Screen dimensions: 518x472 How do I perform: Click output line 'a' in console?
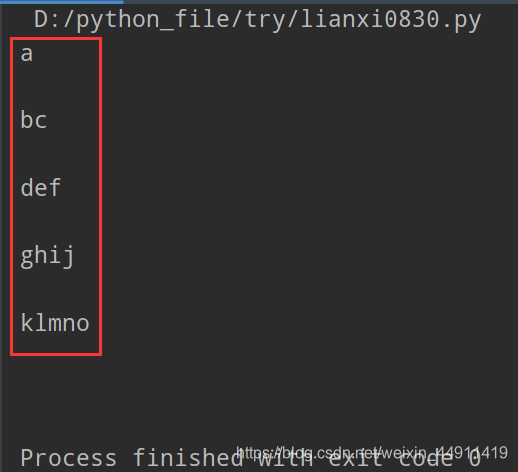click(27, 54)
